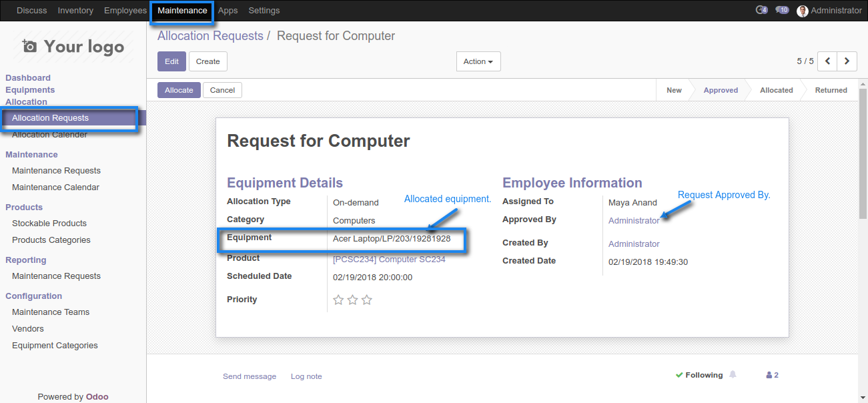Open Maintenance Calendar in the sidebar

[55, 187]
